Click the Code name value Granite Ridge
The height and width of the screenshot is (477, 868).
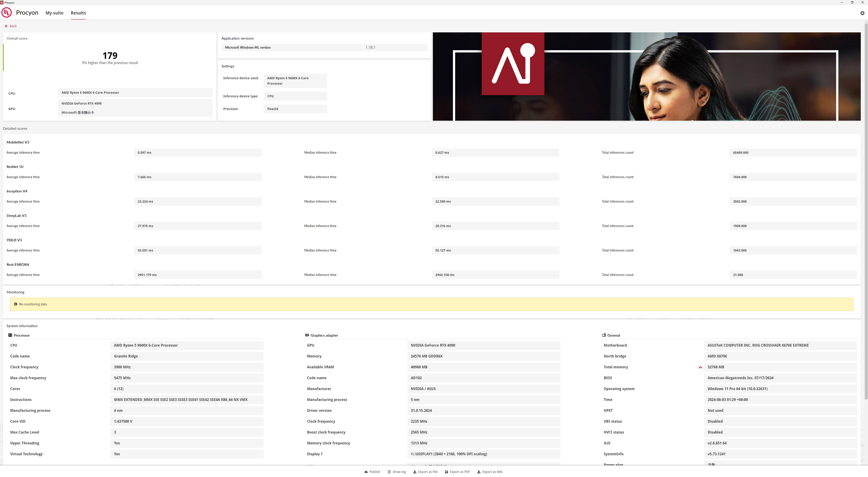[187, 356]
